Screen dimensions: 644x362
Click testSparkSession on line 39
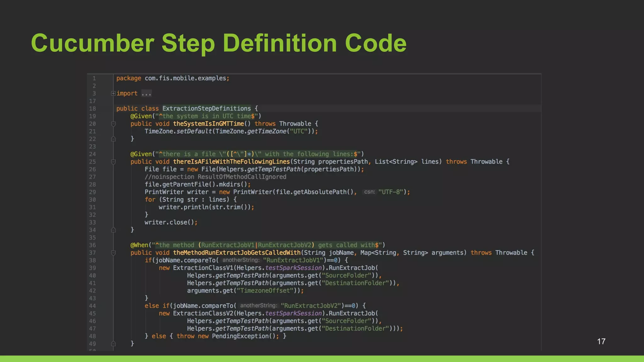pos(293,268)
